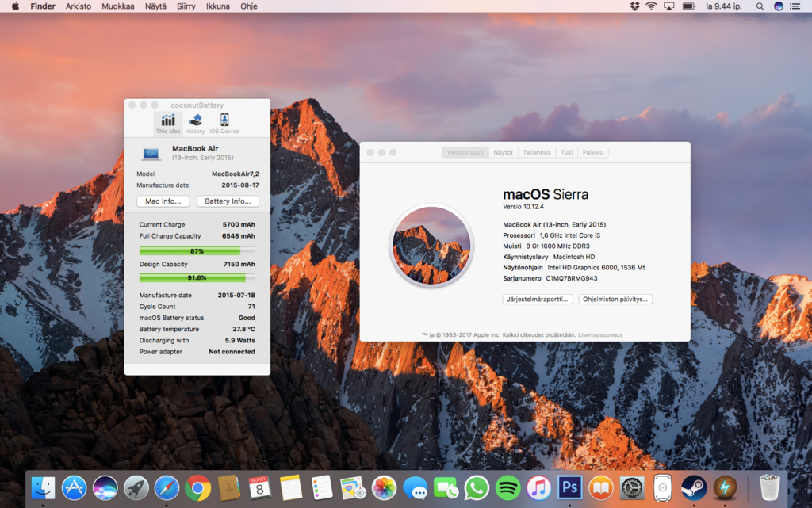Open the Finder menu
The width and height of the screenshot is (812, 508).
43,6
